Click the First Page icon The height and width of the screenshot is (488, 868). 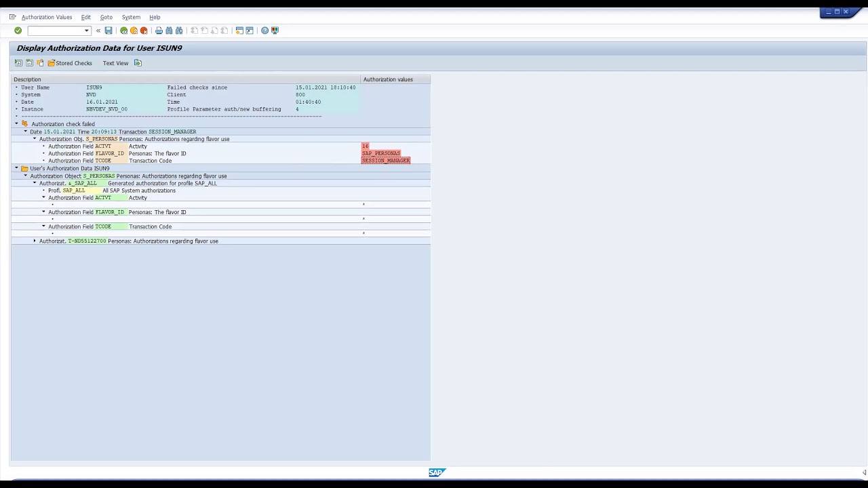tap(194, 30)
